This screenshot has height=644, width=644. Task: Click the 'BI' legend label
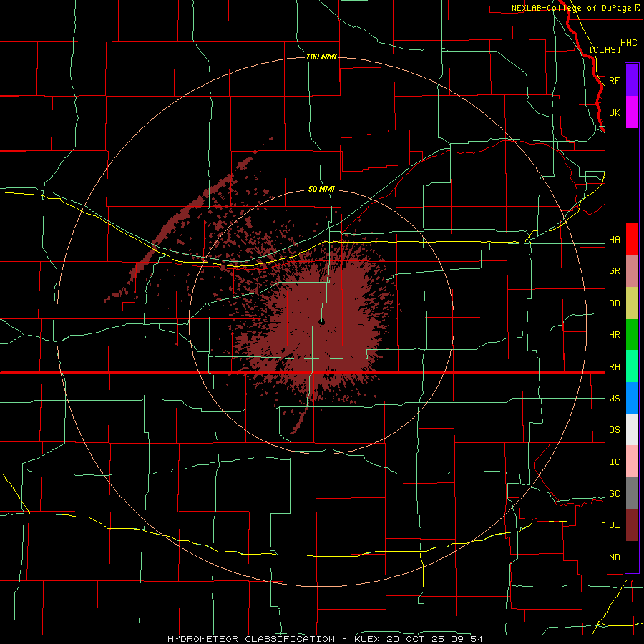pos(614,525)
